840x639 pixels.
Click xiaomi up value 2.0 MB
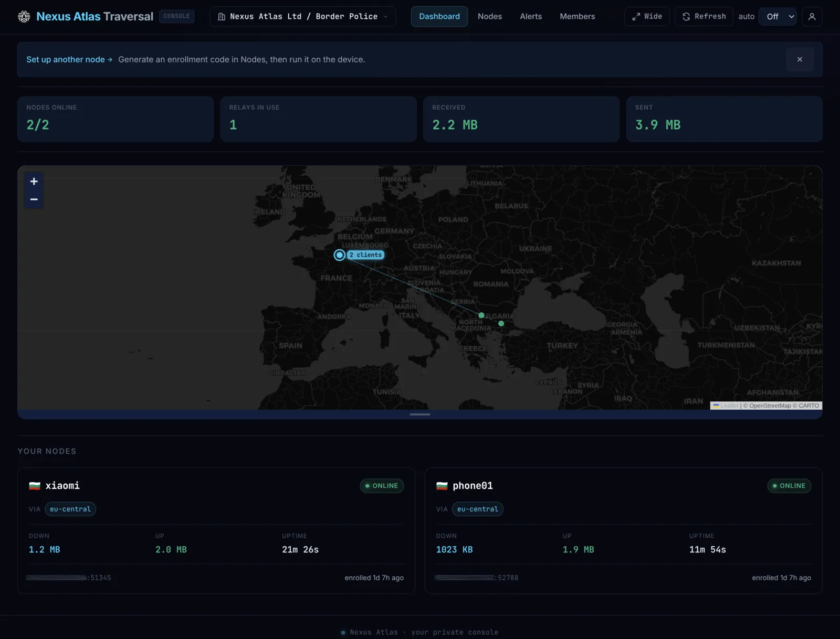pos(171,550)
